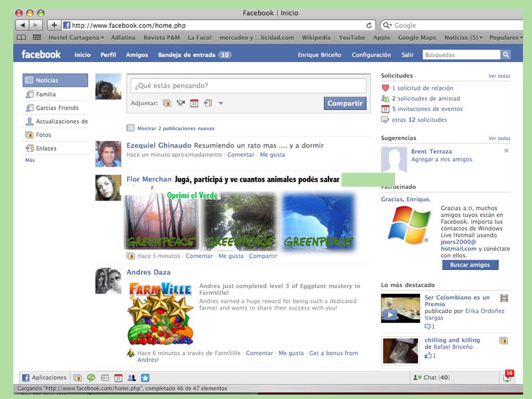The height and width of the screenshot is (399, 532).
Task: Open Enrique Briceño profile link
Action: [319, 55]
